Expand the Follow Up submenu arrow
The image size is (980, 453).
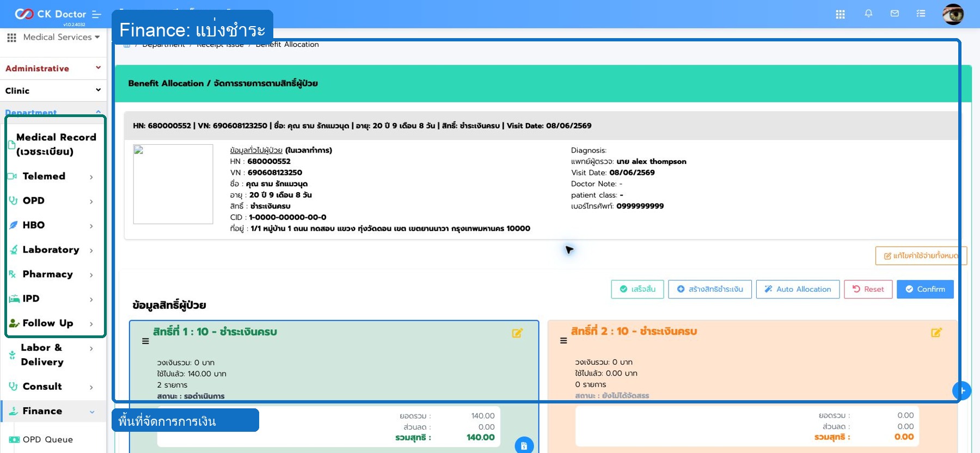tap(91, 324)
